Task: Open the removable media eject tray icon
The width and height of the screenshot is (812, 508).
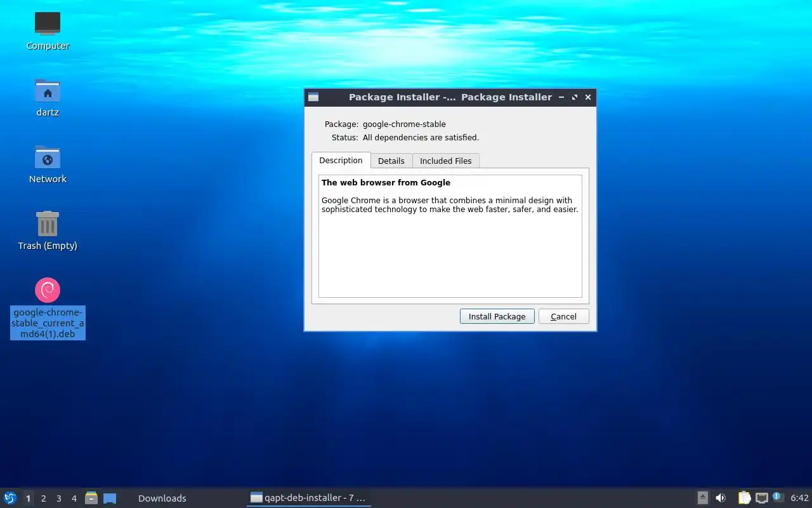Action: click(x=702, y=498)
